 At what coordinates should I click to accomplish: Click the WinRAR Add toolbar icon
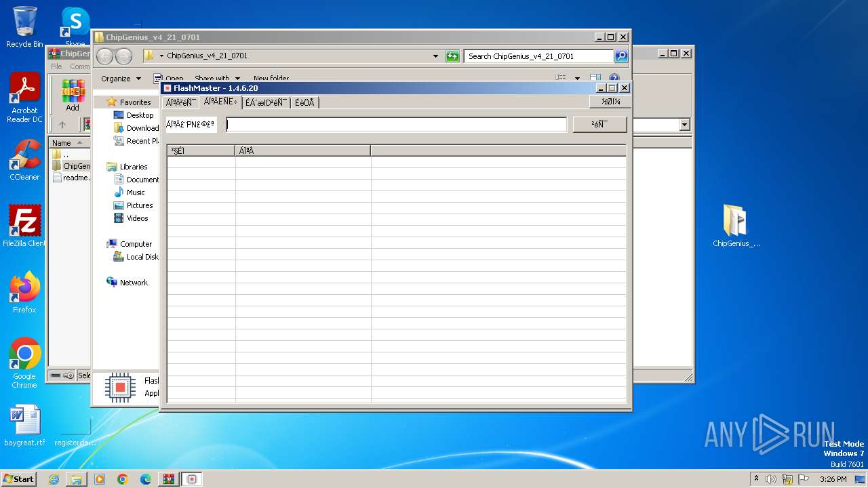point(73,95)
